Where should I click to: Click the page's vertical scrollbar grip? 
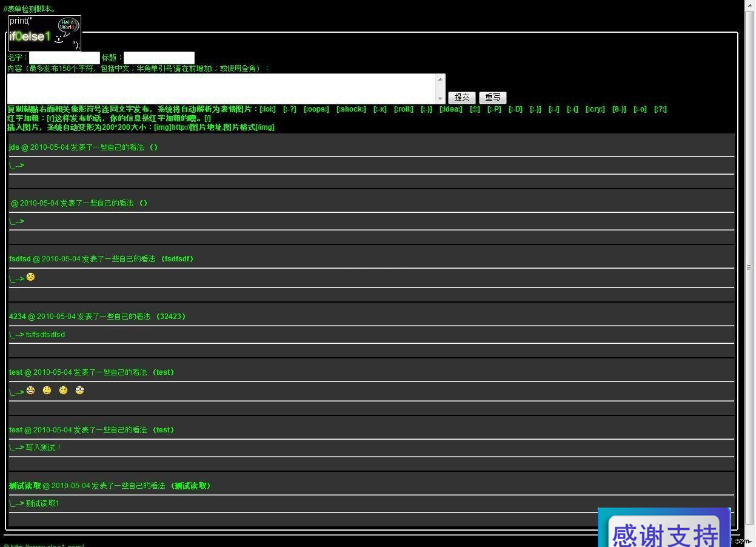[750, 267]
